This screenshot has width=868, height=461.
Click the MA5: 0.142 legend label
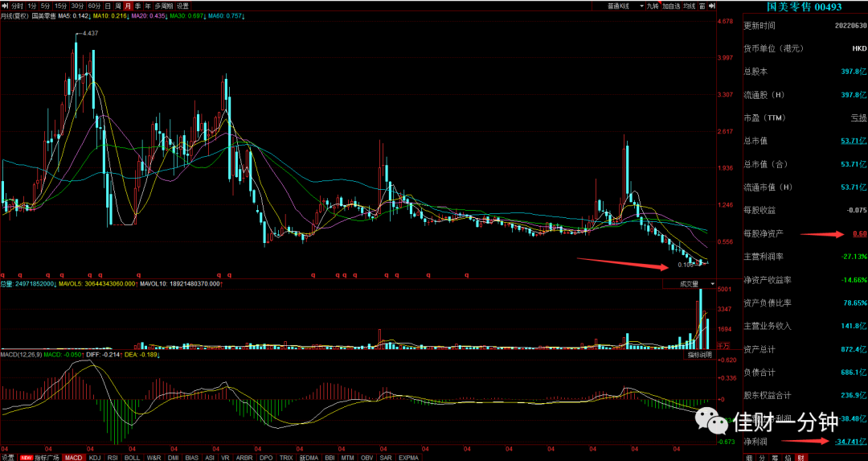(x=75, y=16)
